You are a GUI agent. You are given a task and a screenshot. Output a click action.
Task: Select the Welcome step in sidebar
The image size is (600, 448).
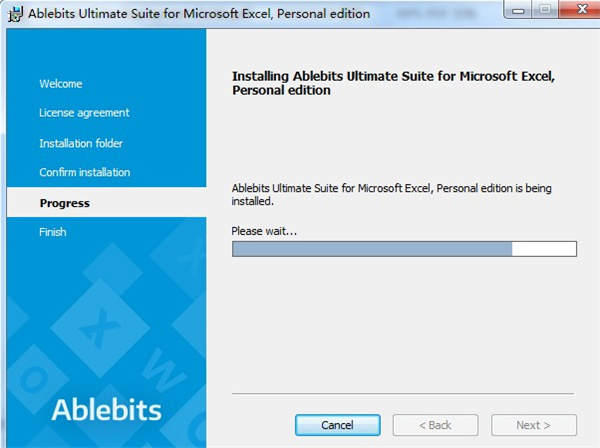click(61, 84)
